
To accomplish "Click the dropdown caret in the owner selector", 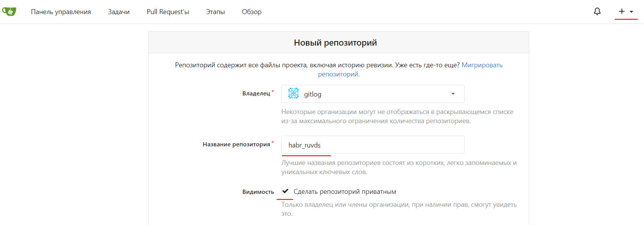I will coord(453,94).
